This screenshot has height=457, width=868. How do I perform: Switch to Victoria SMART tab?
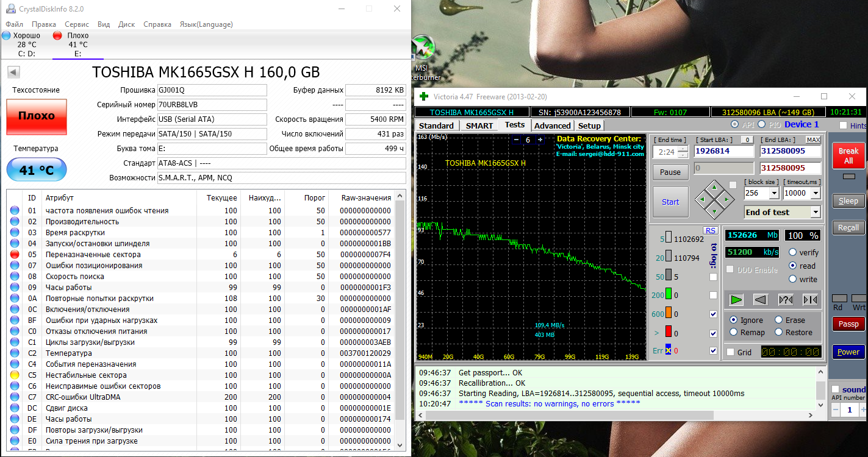479,126
